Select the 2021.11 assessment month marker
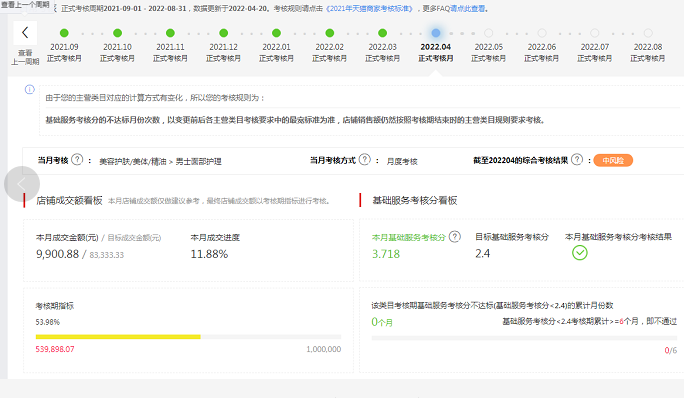 point(171,33)
